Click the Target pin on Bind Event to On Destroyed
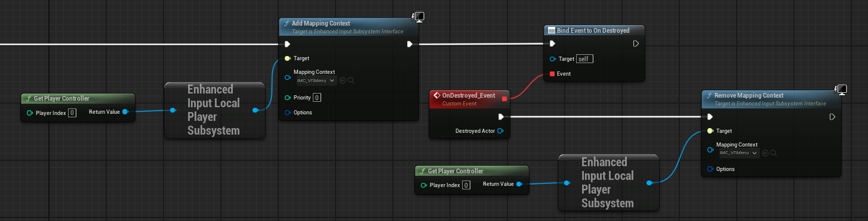The image size is (868, 221). [x=552, y=59]
